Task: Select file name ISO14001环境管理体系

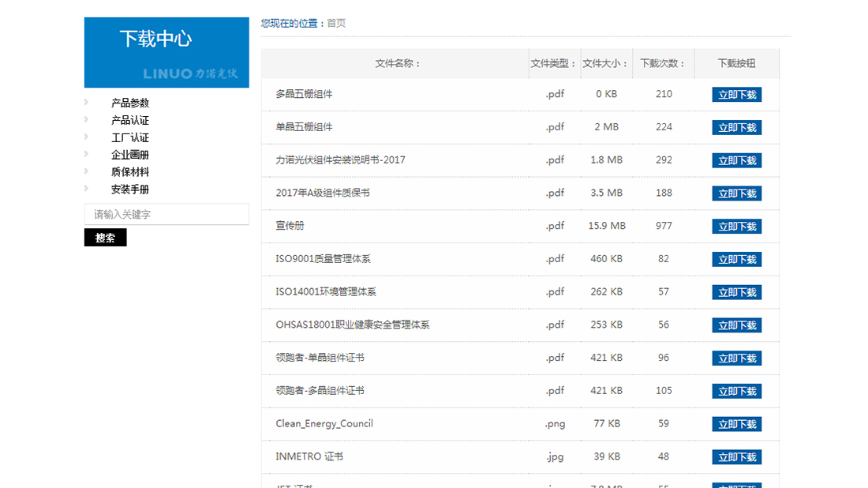Action: 326,292
